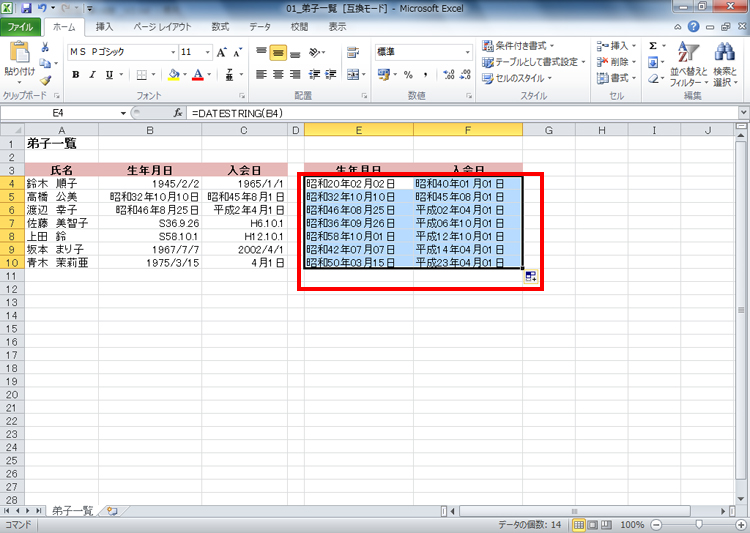The height and width of the screenshot is (533, 750).
Task: Open the 標準 number format dropdown
Action: pyautogui.click(x=467, y=52)
